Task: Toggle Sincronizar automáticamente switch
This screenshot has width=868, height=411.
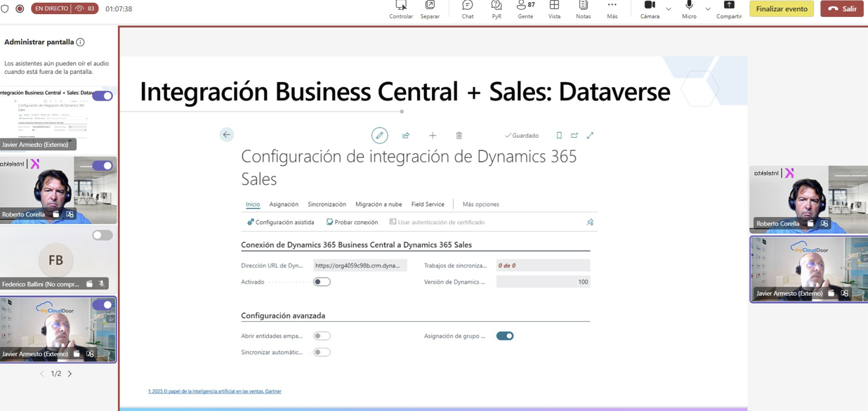Action: click(322, 352)
